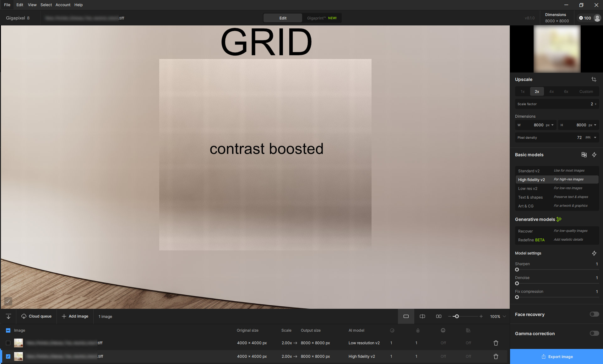Open the width px unit dropdown

point(550,125)
